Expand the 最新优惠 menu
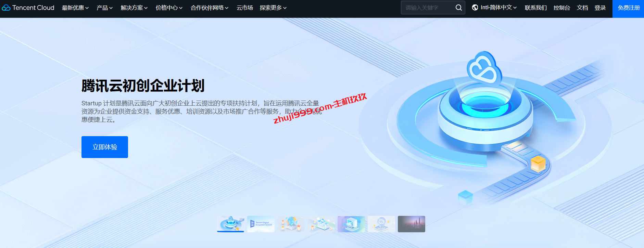The image size is (644, 248). (75, 8)
